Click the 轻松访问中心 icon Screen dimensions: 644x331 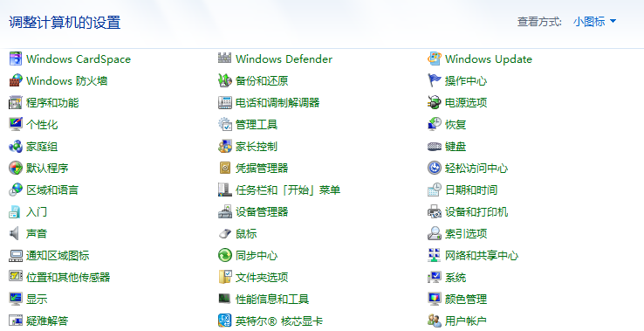coord(434,168)
